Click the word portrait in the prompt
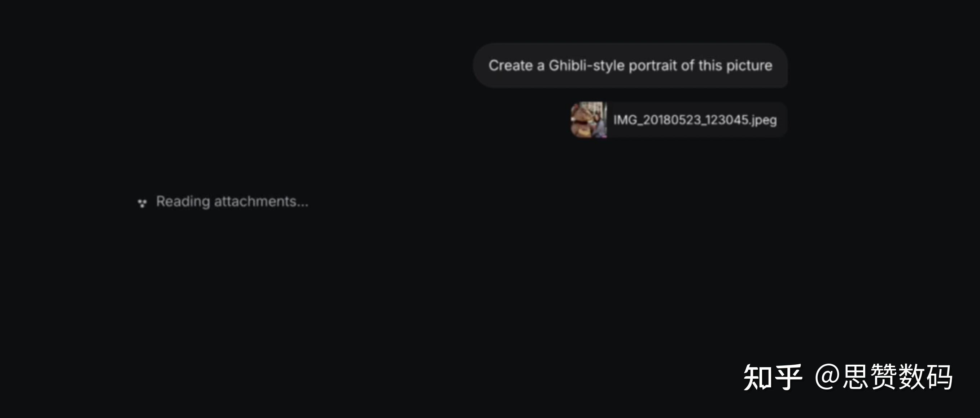Viewport: 980px width, 418px height. pyautogui.click(x=653, y=66)
